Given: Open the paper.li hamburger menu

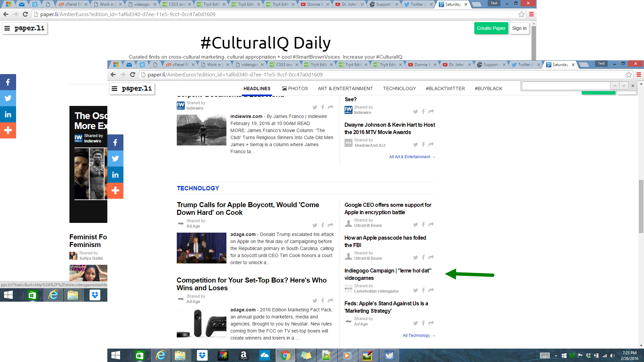Looking at the screenshot, I should pyautogui.click(x=115, y=88).
